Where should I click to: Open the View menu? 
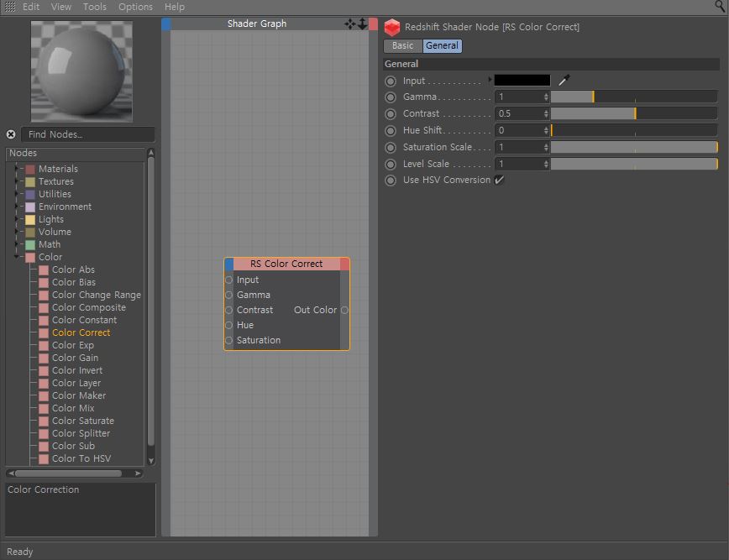[61, 7]
